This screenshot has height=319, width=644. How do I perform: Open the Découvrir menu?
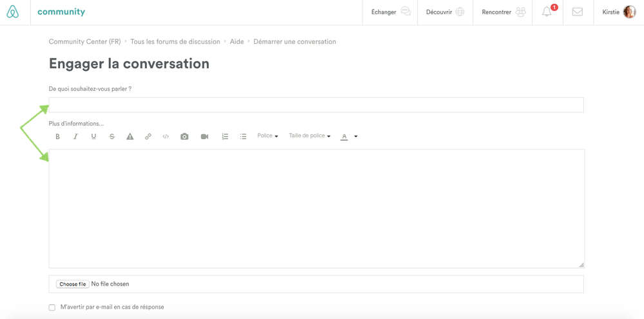click(445, 12)
